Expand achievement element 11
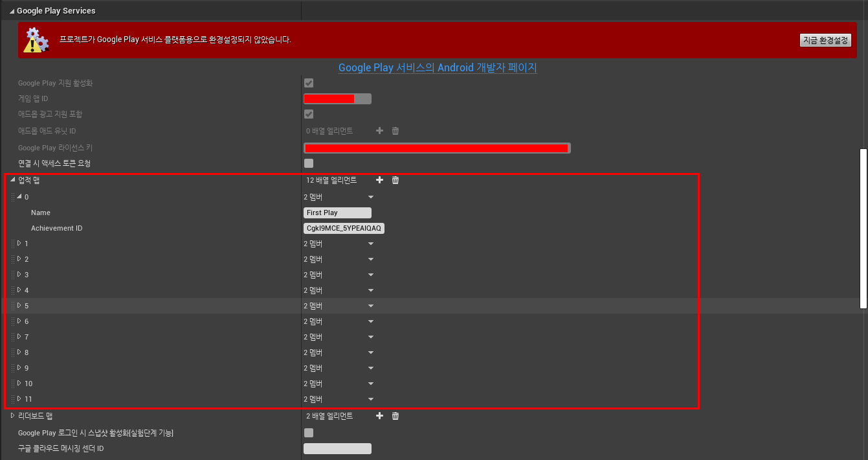This screenshot has height=460, width=868. click(19, 399)
